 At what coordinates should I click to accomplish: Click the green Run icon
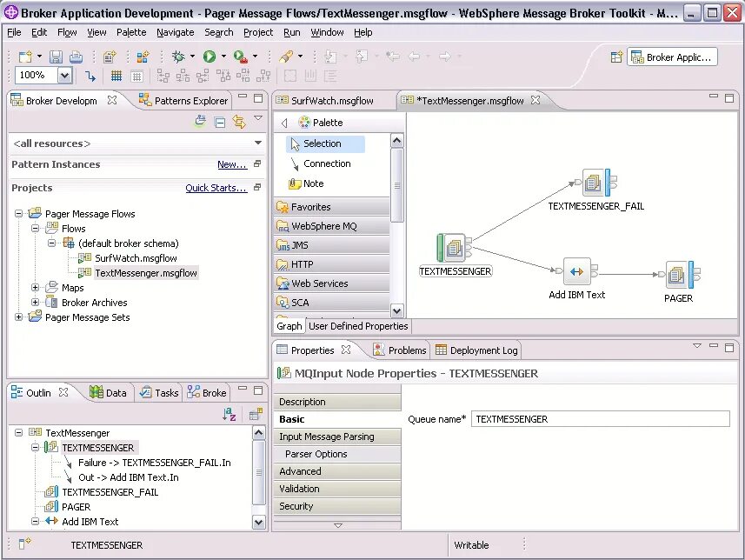(x=210, y=57)
